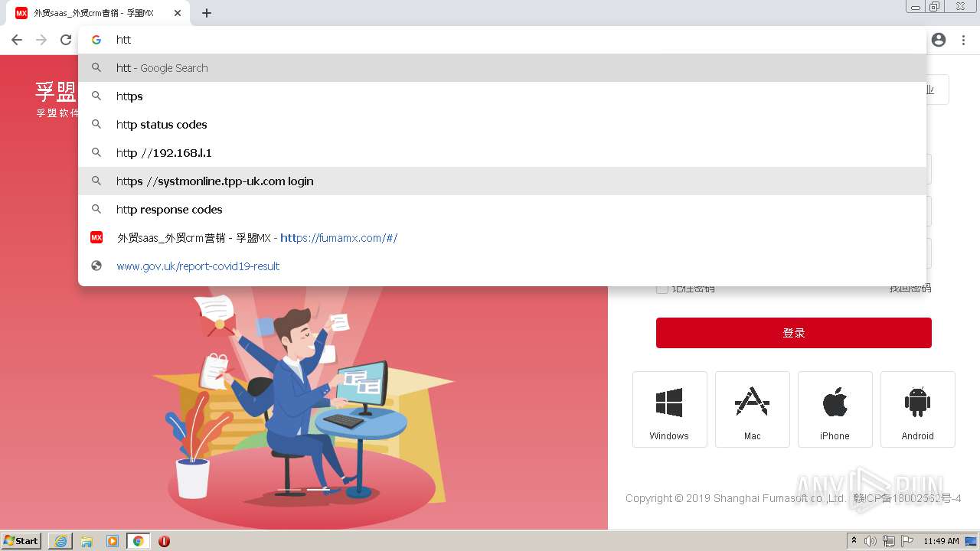Download the Windows client

tap(669, 409)
